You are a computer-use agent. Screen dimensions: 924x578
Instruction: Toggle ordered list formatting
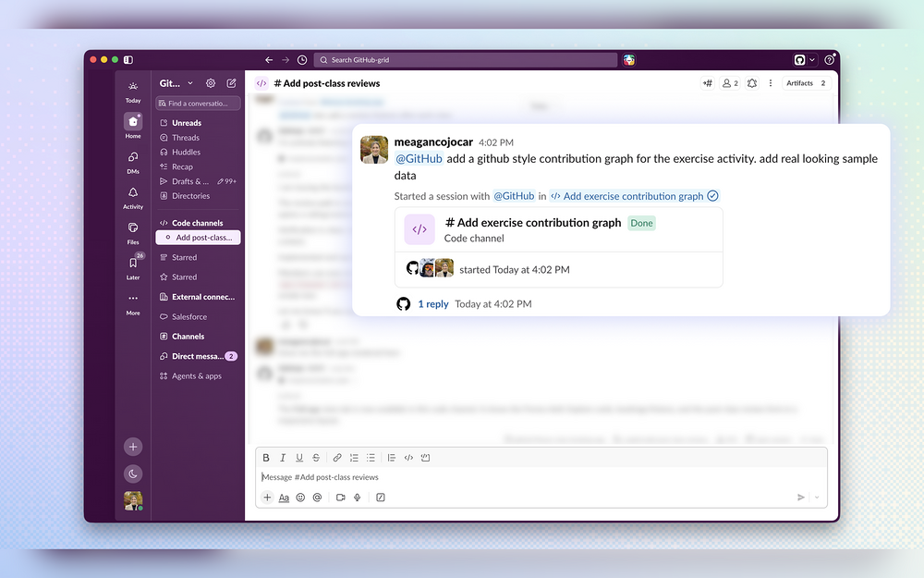[354, 458]
